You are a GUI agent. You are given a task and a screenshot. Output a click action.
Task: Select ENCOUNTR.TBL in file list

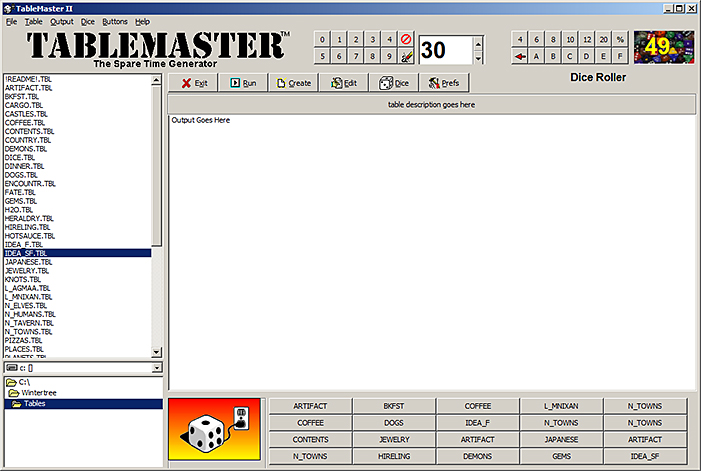pyautogui.click(x=78, y=184)
